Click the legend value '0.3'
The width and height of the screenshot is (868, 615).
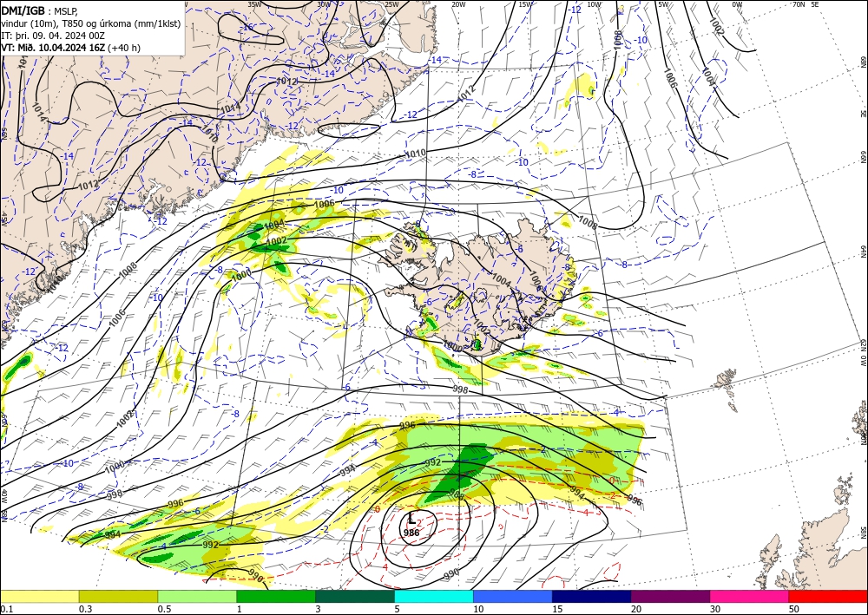(x=85, y=609)
